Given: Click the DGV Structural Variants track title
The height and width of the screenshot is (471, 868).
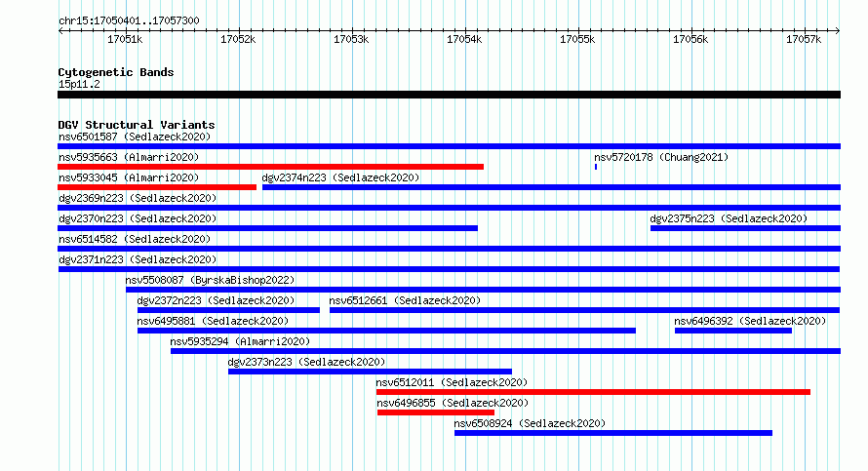Looking at the screenshot, I should tap(137, 125).
